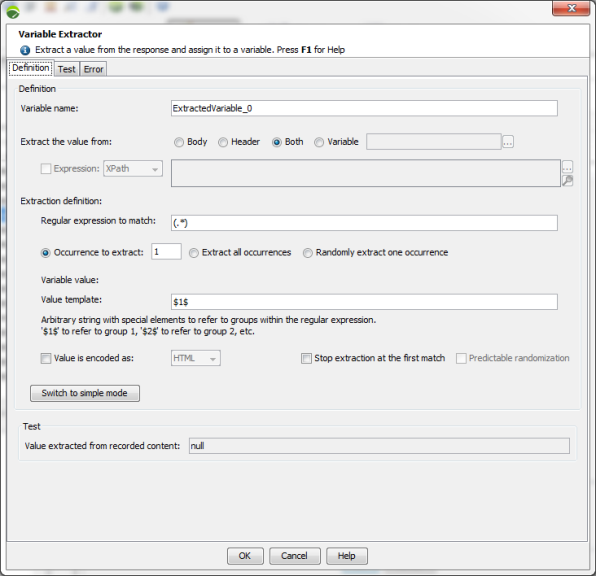The width and height of the screenshot is (596, 576).
Task: Switch to the Test tab
Action: tap(67, 69)
